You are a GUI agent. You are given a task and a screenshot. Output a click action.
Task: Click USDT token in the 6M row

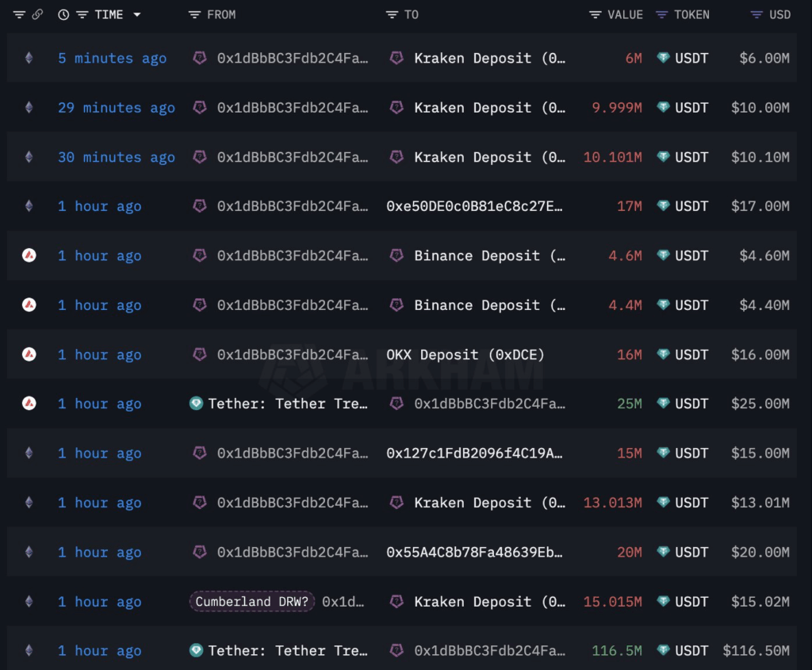691,59
